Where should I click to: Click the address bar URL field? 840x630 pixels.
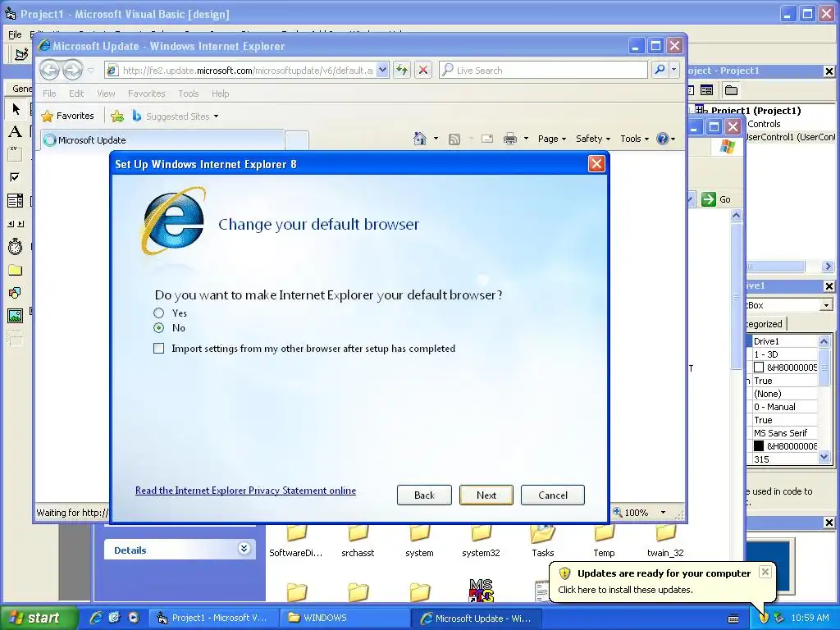point(248,71)
